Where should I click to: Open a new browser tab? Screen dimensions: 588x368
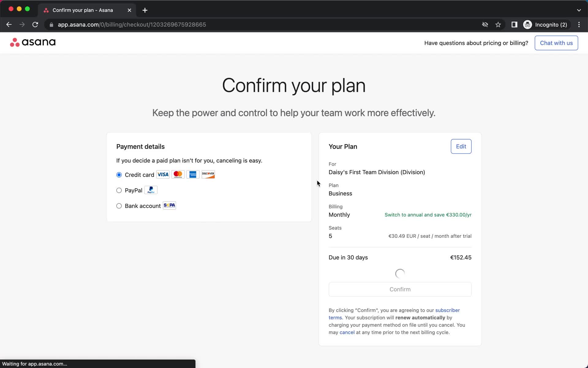(x=145, y=10)
